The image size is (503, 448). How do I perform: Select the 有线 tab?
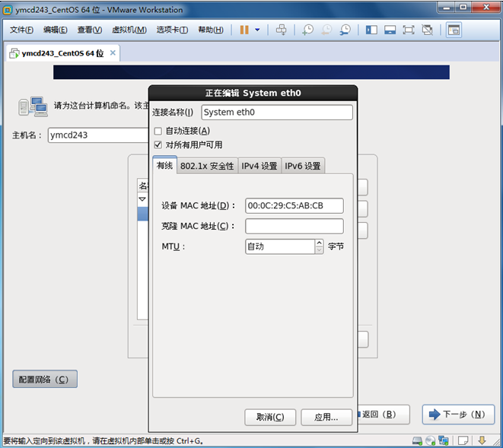164,166
